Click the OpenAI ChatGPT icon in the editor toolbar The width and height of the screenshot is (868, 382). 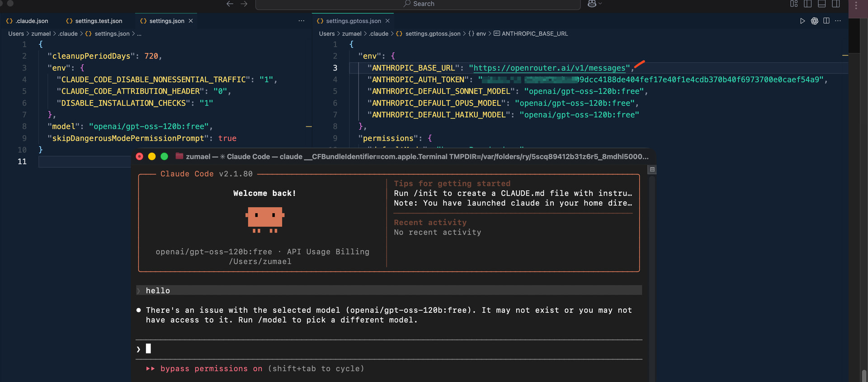click(815, 21)
